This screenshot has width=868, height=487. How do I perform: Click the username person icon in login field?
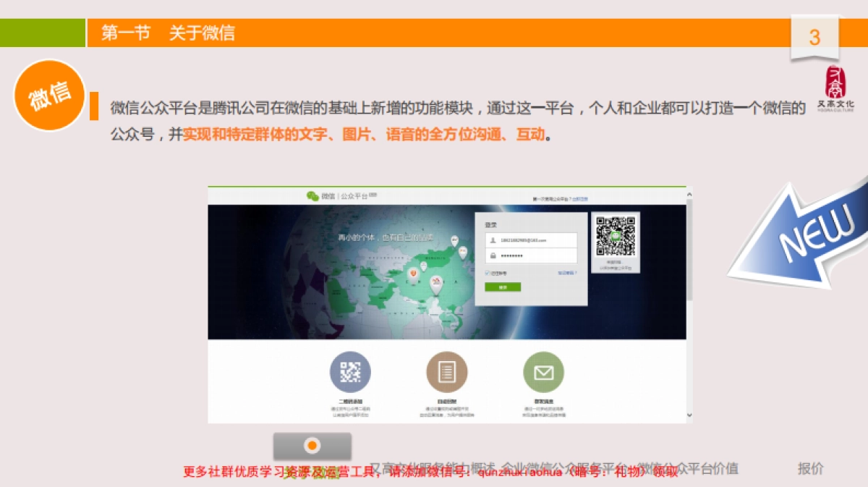(x=493, y=240)
